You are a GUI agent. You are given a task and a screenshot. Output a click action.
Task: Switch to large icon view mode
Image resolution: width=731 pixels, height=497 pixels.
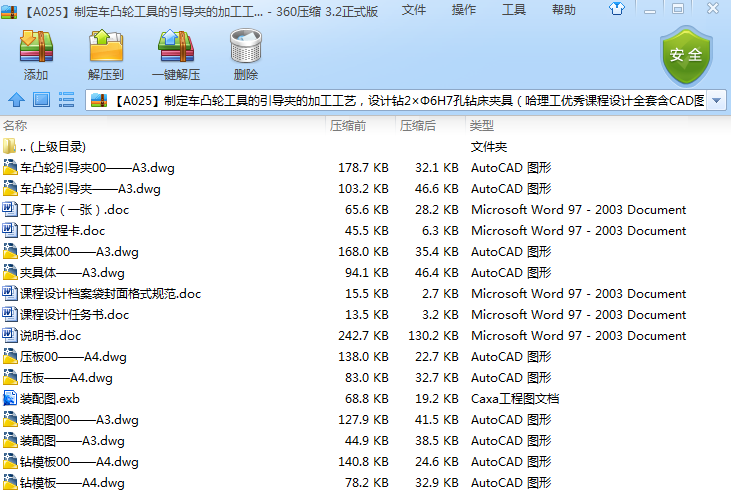[x=41, y=99]
